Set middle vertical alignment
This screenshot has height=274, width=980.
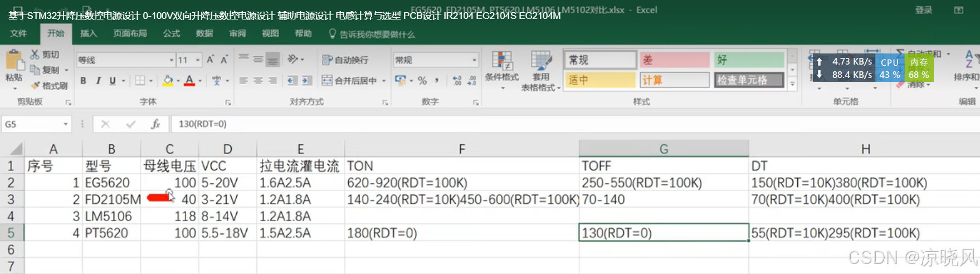pos(258,58)
